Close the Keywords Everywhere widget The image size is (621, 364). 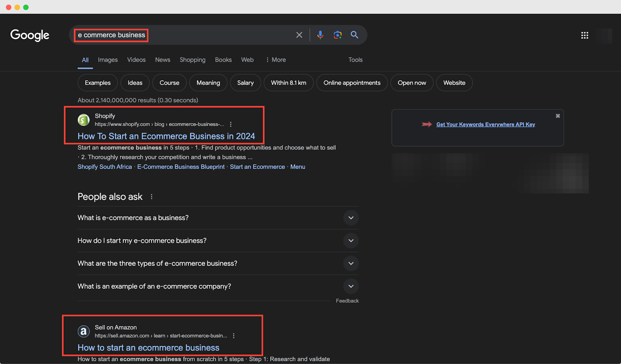click(x=558, y=116)
